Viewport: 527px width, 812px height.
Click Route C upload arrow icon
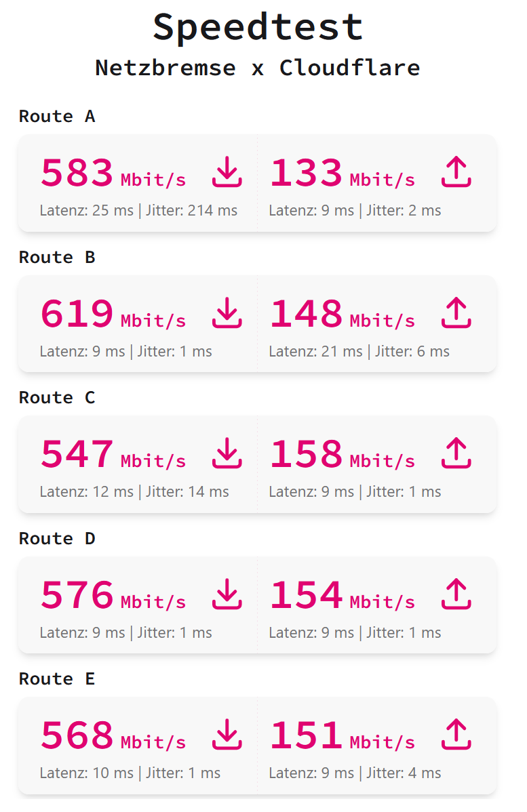point(456,453)
